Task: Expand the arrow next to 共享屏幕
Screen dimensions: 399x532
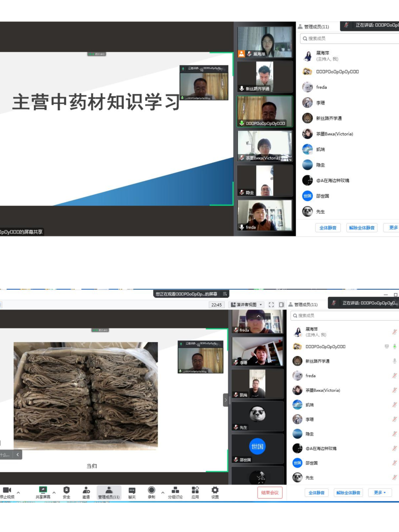Action: (x=54, y=492)
